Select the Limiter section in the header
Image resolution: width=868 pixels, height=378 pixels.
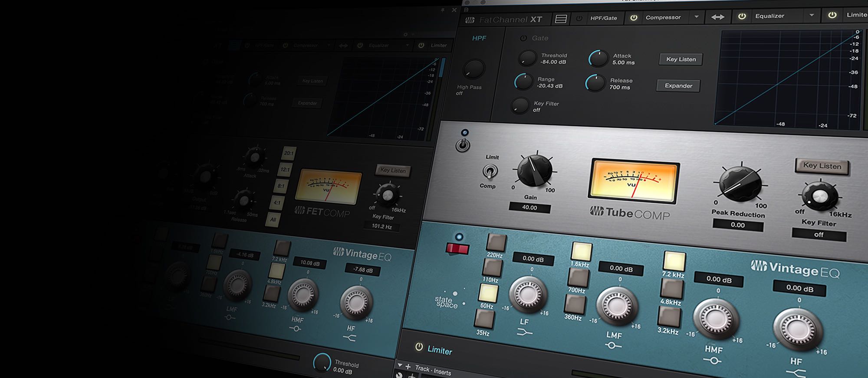tap(856, 15)
